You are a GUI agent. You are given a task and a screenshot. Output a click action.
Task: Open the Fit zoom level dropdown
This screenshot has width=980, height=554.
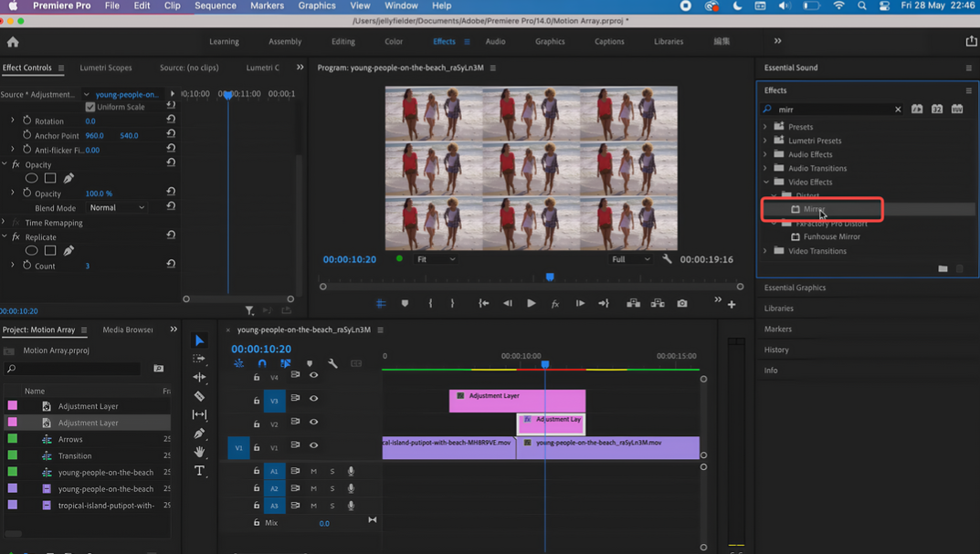coord(436,259)
